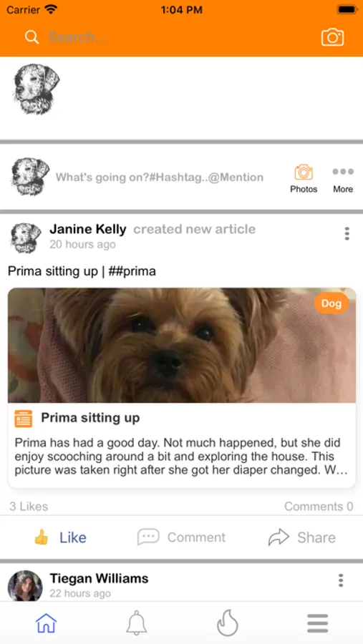Open the Prima dog photo
The width and height of the screenshot is (363, 644).
pyautogui.click(x=182, y=346)
